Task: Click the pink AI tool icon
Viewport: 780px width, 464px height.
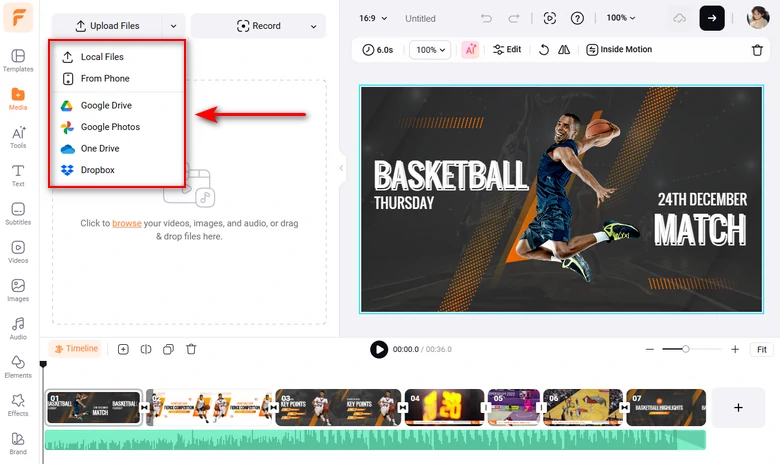Action: [470, 50]
